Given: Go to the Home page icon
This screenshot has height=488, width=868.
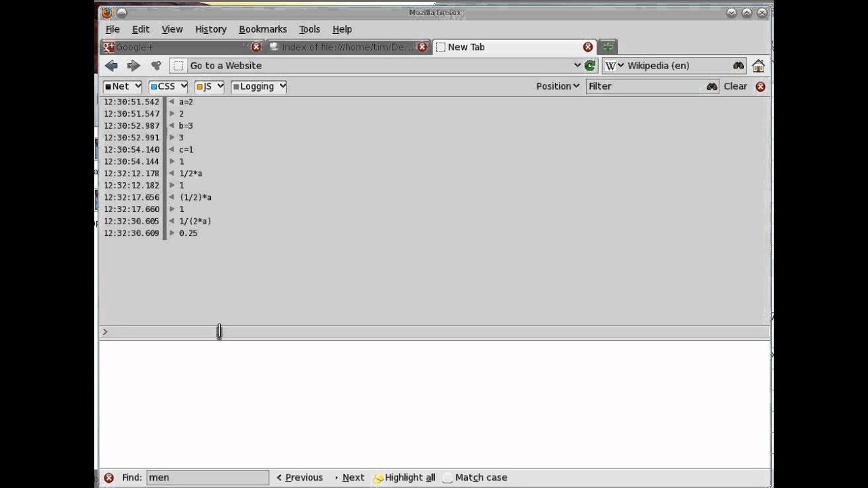Looking at the screenshot, I should coord(758,66).
